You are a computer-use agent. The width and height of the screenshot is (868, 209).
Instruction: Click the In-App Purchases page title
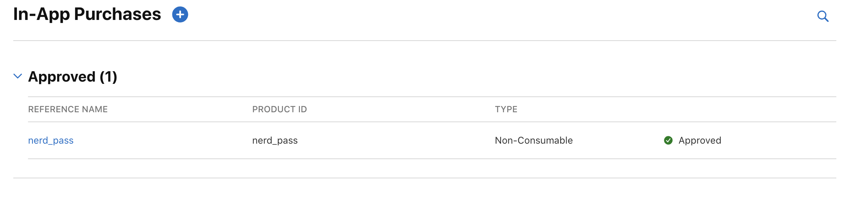point(87,14)
